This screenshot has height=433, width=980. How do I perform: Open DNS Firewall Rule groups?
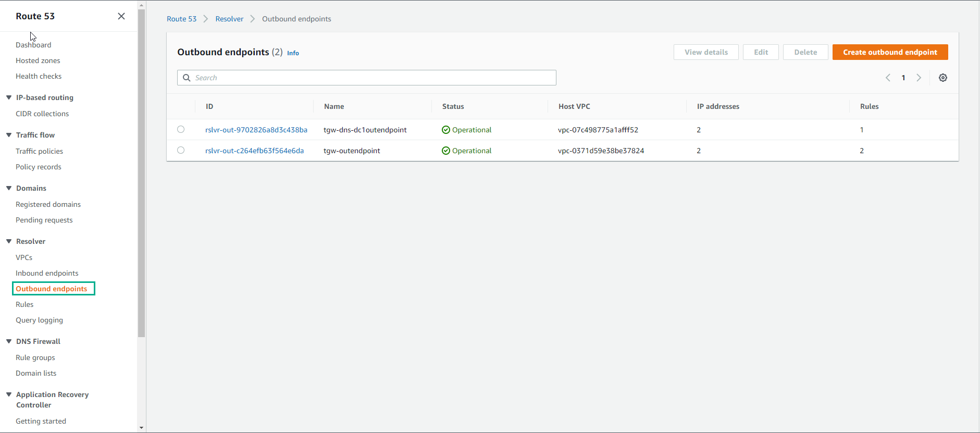(x=35, y=357)
